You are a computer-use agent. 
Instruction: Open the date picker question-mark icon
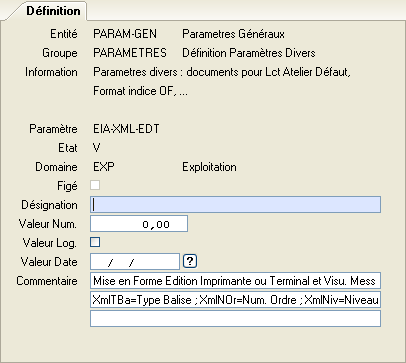(190, 261)
